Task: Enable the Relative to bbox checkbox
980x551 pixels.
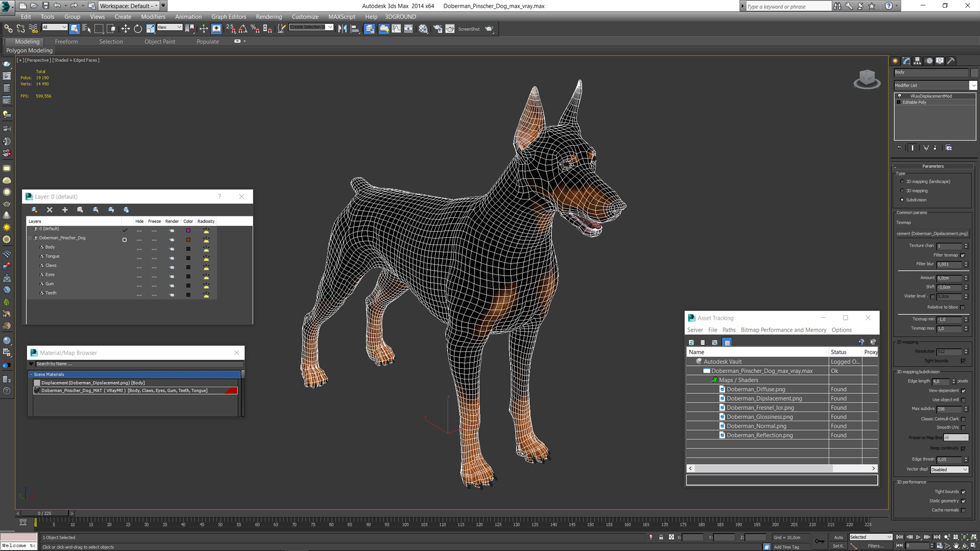Action: point(963,307)
